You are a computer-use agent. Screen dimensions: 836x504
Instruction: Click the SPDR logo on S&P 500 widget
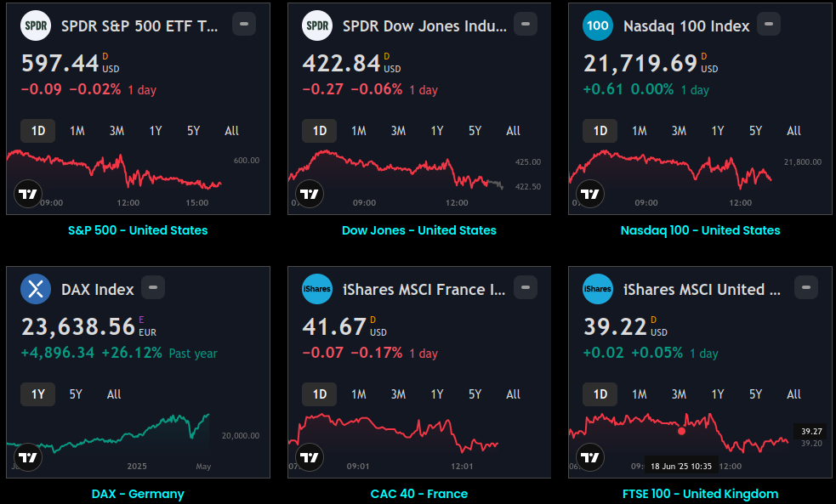point(36,25)
